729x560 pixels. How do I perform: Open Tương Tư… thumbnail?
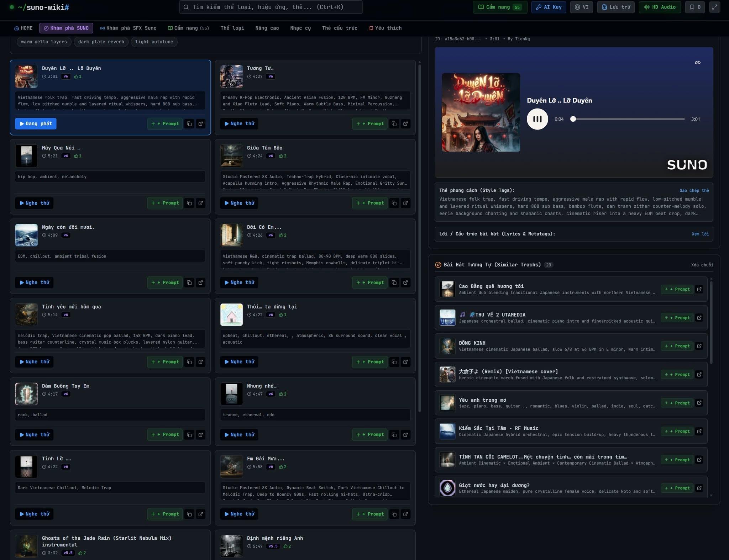point(231,76)
